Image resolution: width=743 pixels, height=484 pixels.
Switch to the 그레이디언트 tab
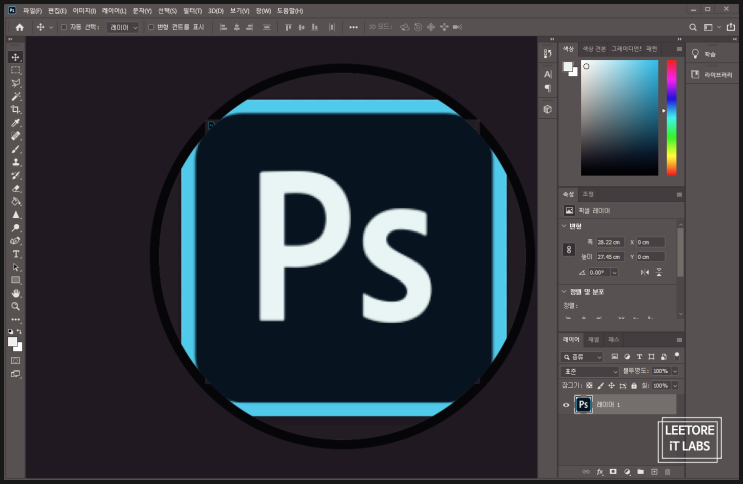coord(626,49)
